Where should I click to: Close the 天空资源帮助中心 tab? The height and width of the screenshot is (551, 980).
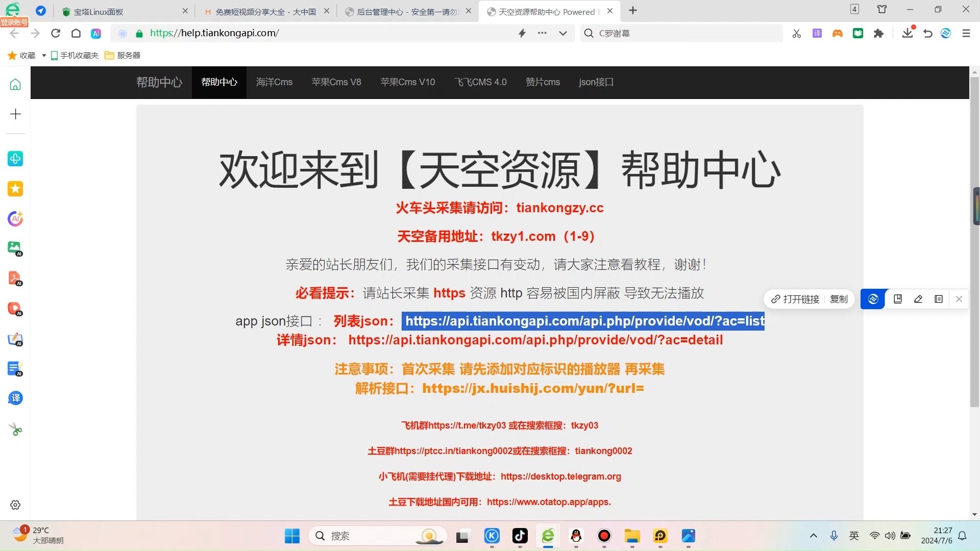pos(610,11)
